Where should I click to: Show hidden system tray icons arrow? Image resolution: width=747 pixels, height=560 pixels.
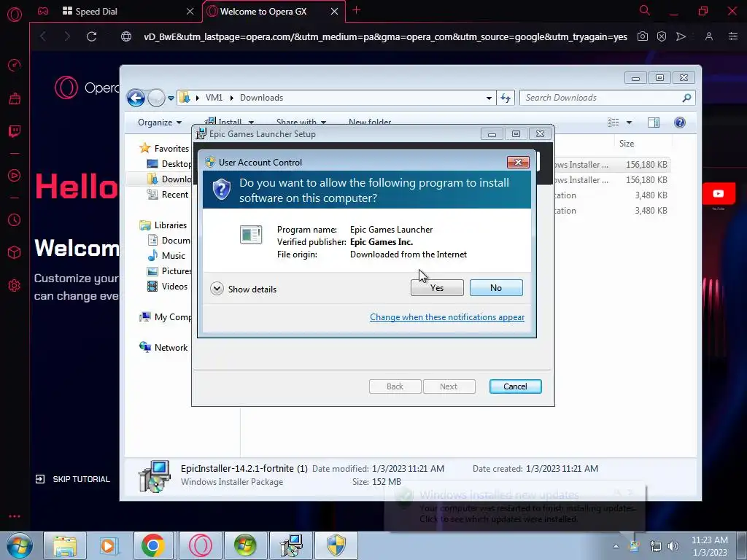click(616, 546)
